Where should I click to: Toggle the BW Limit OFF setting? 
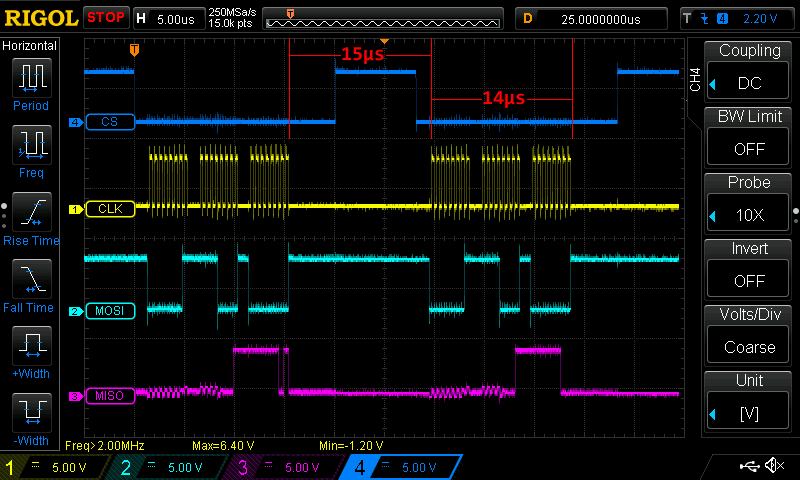point(748,136)
